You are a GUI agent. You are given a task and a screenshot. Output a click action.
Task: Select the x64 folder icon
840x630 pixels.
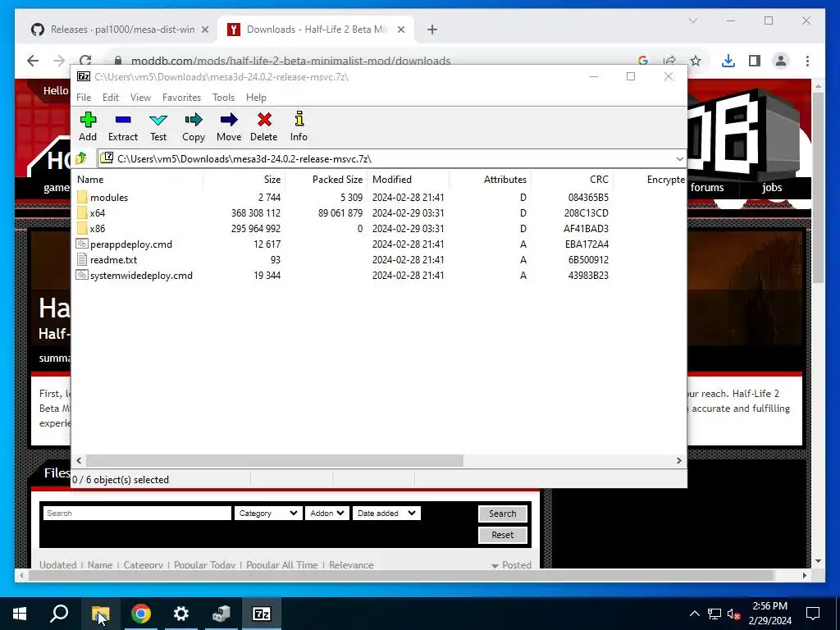pos(82,212)
